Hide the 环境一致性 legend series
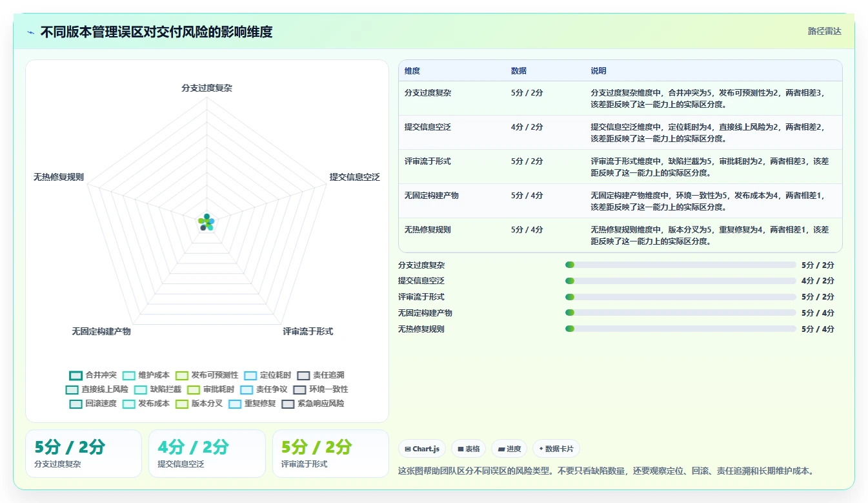This screenshot has width=868, height=503. 320,389
